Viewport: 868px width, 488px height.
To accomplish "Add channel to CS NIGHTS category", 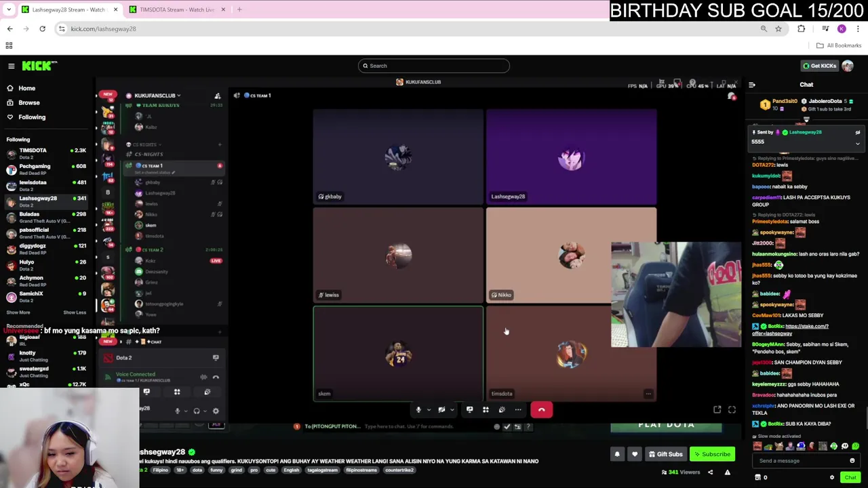I will point(219,144).
